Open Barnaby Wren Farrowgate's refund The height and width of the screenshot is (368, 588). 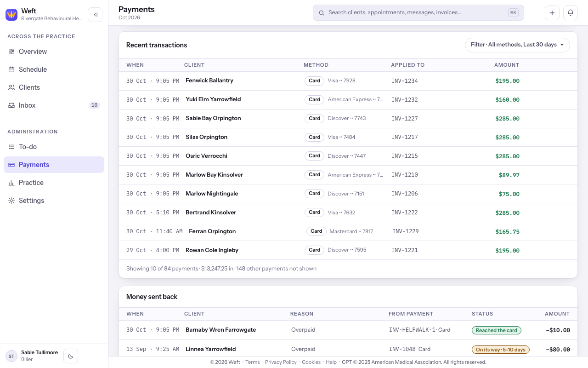(x=348, y=330)
